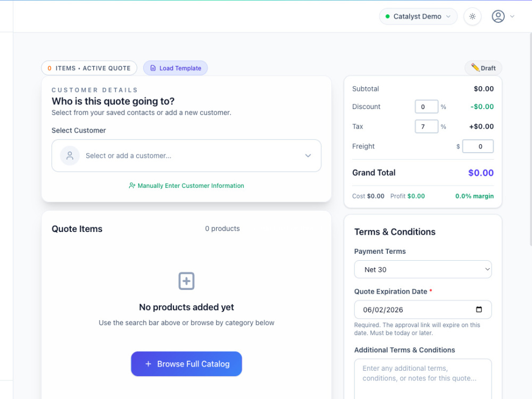
Task: Click the Cost $0.00 text
Action: [368, 196]
